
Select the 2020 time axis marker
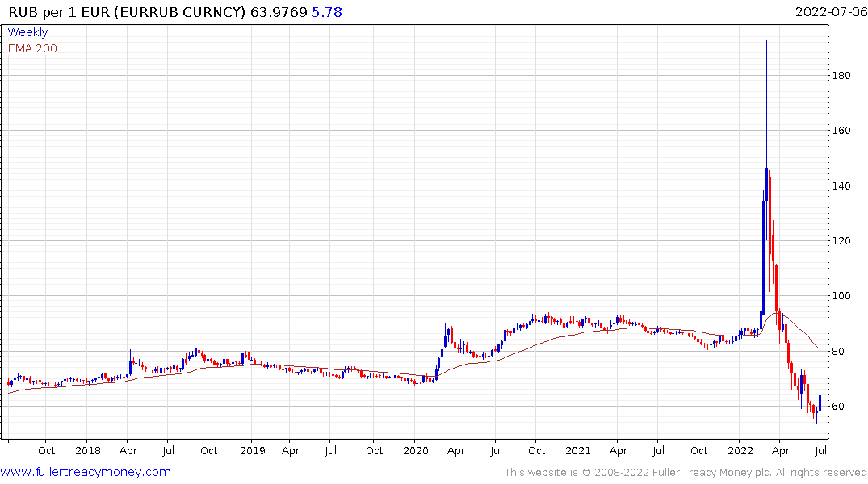(416, 450)
